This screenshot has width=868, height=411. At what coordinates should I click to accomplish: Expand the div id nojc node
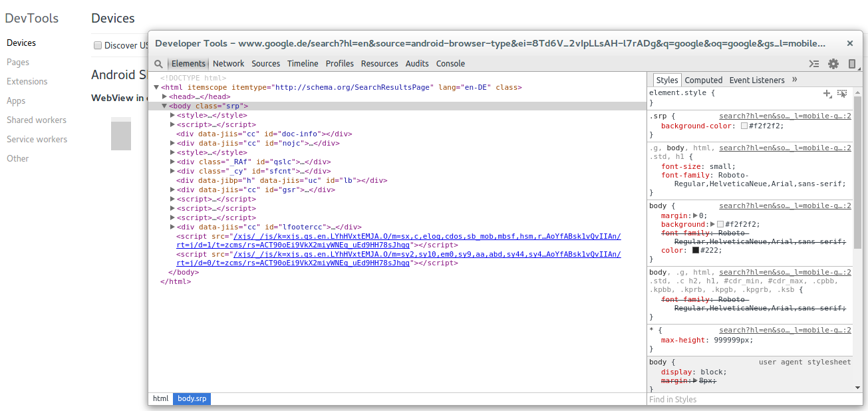coord(172,143)
